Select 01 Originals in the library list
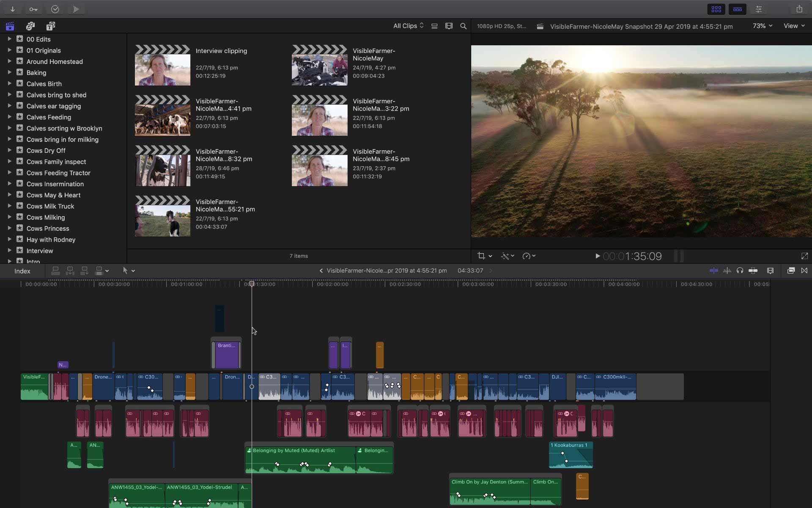Viewport: 812px width, 508px height. (44, 50)
